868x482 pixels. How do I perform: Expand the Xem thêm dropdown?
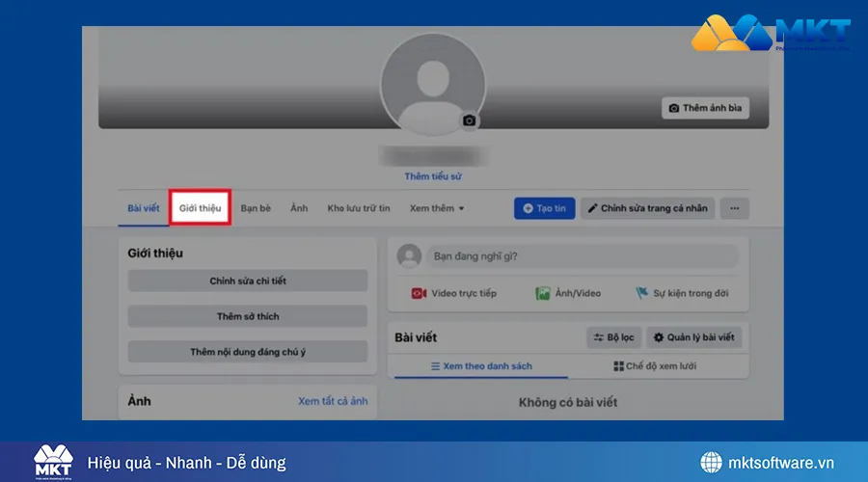point(437,208)
